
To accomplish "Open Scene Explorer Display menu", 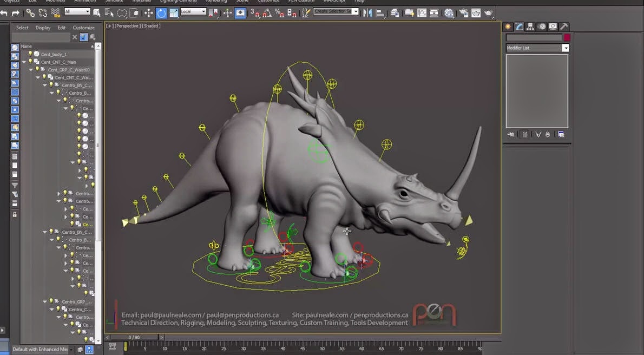I will 43,28.
